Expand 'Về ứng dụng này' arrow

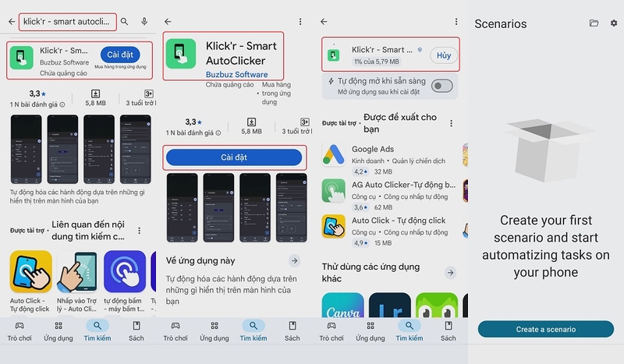[x=294, y=261]
